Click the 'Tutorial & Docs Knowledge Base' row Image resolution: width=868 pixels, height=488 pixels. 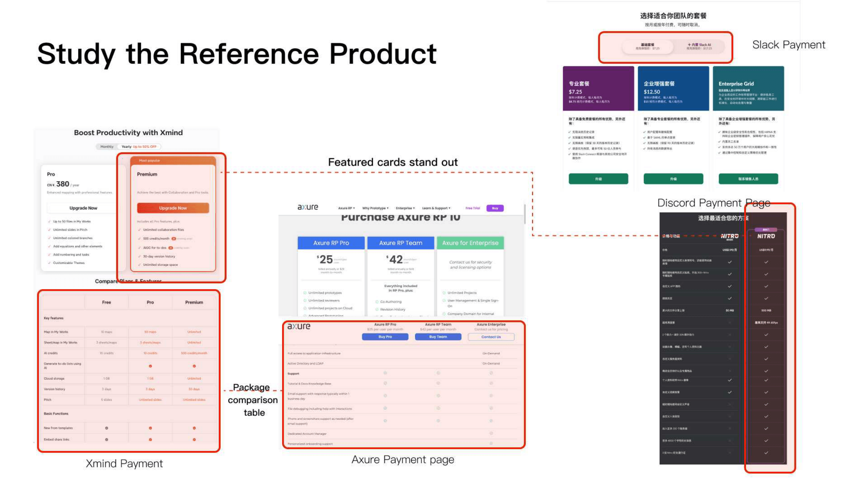coord(402,384)
